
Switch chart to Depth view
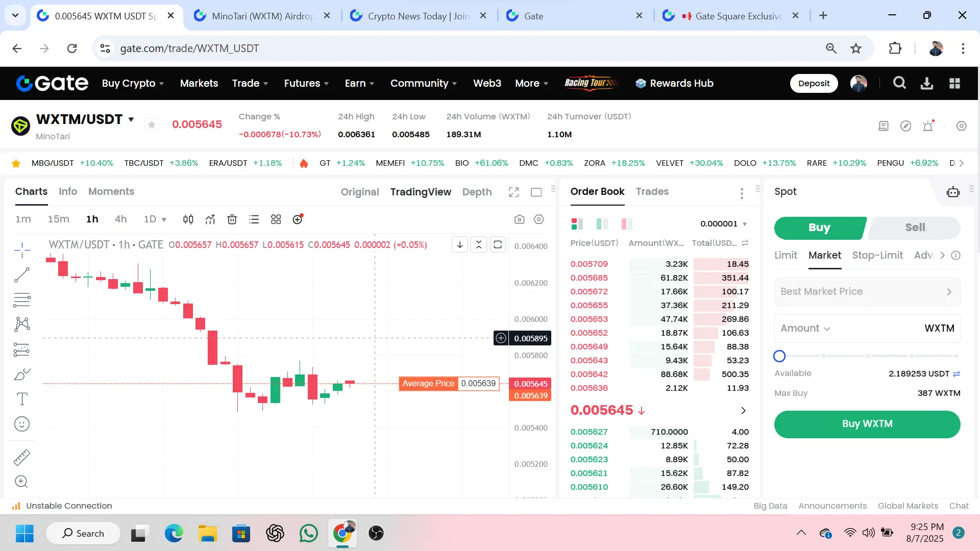click(477, 192)
